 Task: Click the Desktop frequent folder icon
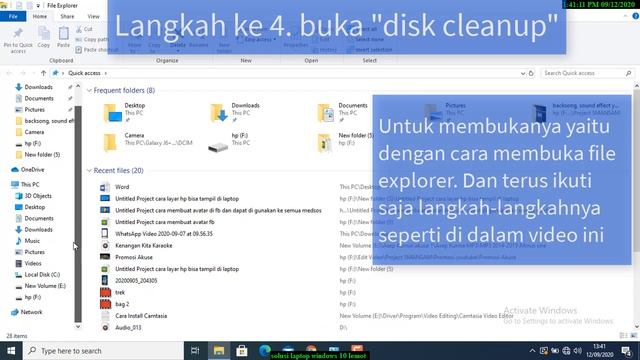[x=112, y=113]
